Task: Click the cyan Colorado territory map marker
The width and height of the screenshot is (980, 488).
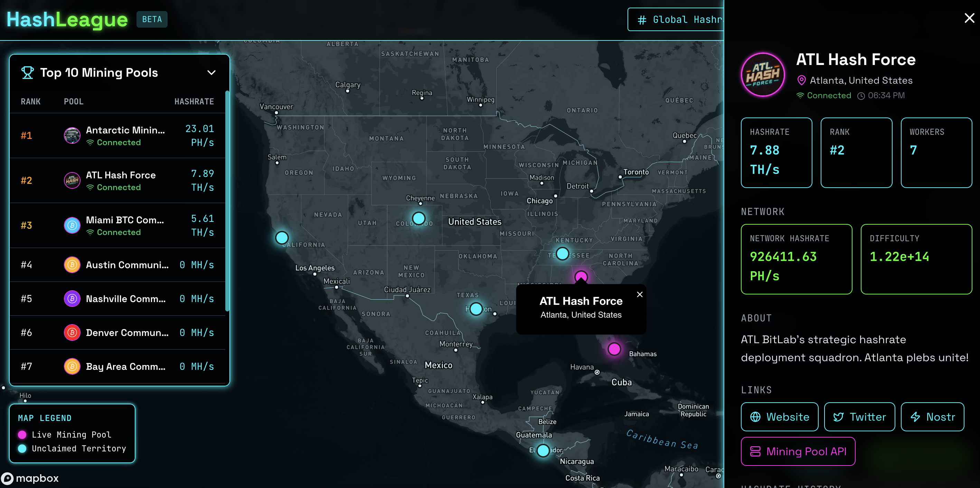Action: tap(418, 218)
